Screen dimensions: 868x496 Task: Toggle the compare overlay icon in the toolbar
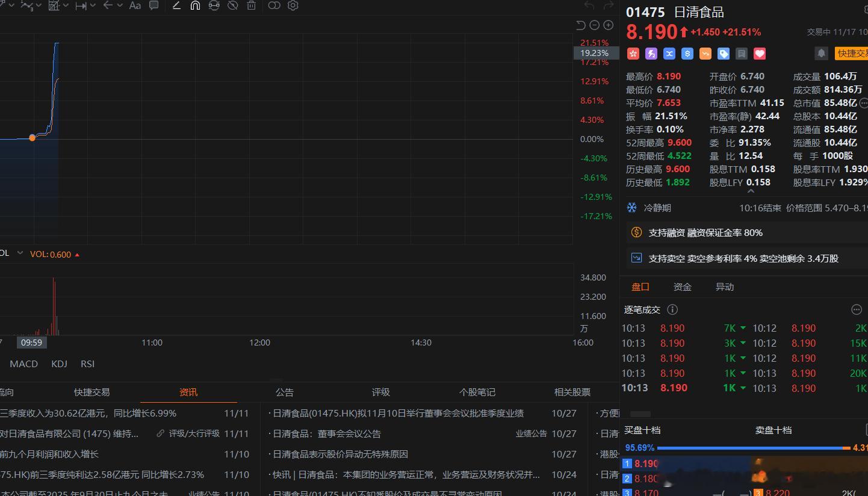pyautogui.click(x=274, y=5)
